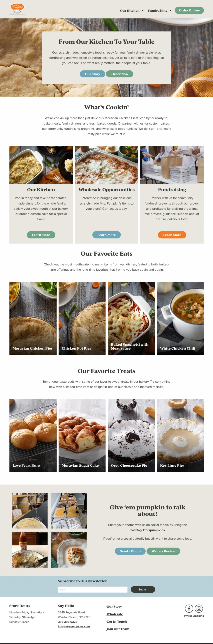Click Learn More under Wholesale Opportunities
Screen dimensions: 213x644
[106, 235]
